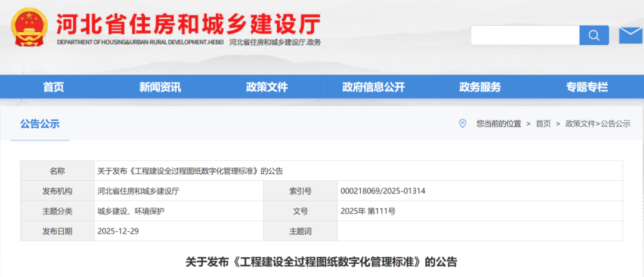Click the announcement title in 名称 row

(190, 171)
